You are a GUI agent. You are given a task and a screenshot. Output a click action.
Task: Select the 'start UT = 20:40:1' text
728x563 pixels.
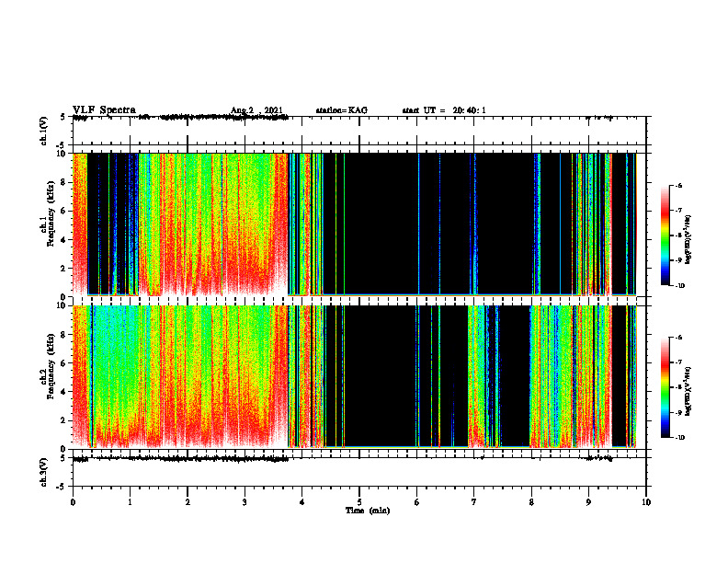(x=444, y=110)
